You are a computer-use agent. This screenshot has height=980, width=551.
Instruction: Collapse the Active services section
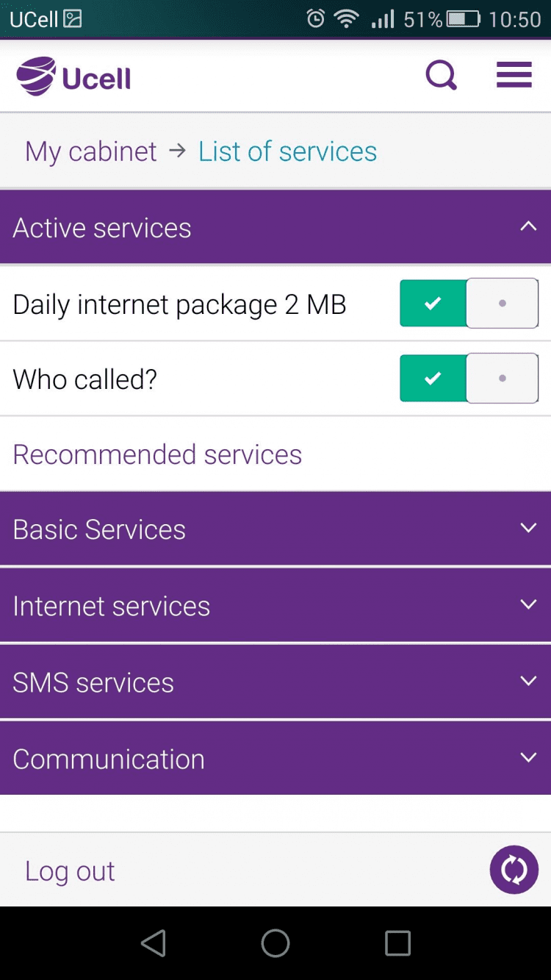pyautogui.click(x=527, y=227)
